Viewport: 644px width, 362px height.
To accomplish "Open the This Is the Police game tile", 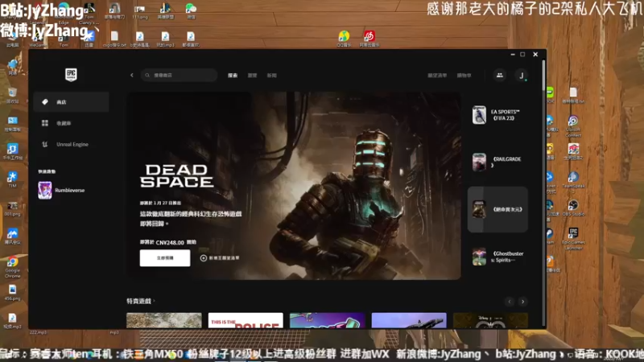I will [246, 320].
